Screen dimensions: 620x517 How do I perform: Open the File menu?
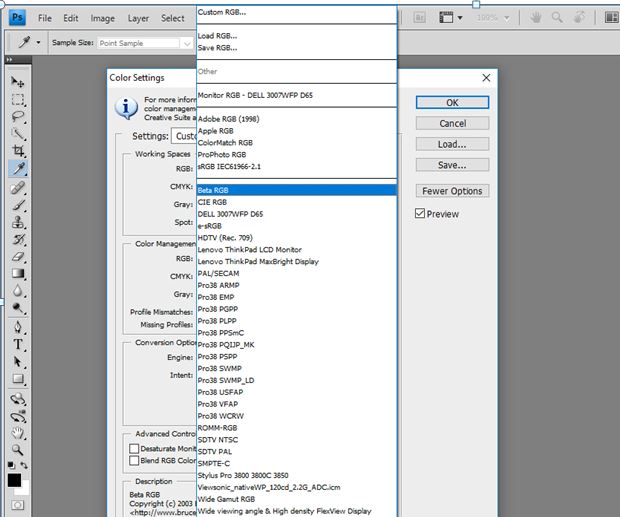(x=45, y=18)
